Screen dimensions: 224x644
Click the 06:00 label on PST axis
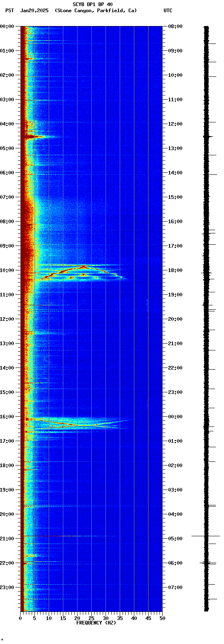click(x=7, y=173)
